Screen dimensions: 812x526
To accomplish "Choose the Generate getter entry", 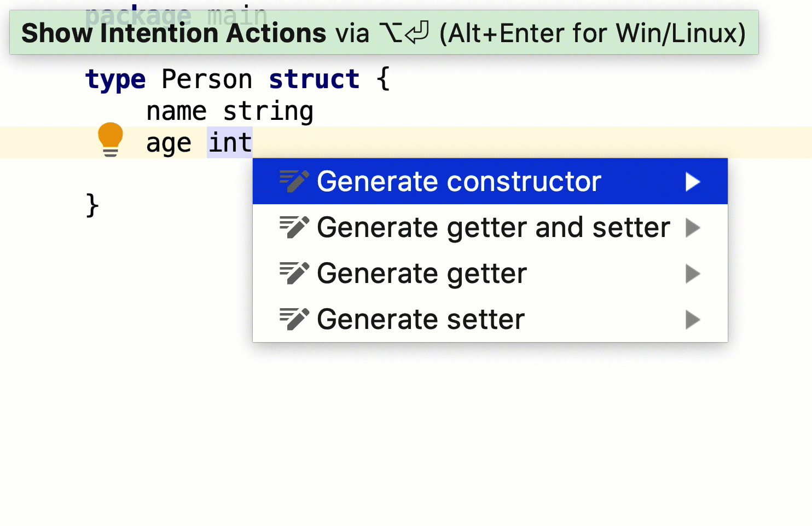I will pyautogui.click(x=490, y=273).
